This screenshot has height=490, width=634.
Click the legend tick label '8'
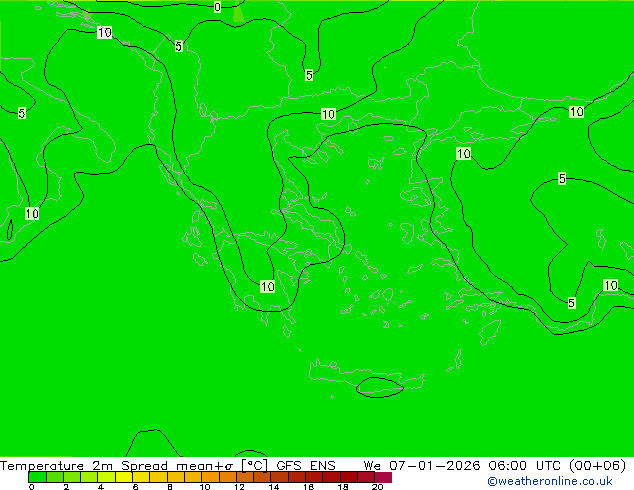[170, 487]
